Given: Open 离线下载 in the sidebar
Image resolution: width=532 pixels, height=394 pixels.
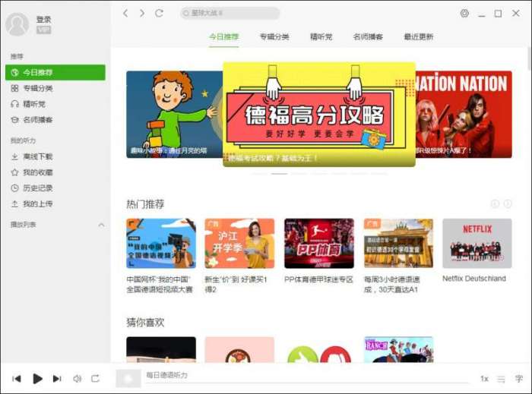Looking at the screenshot, I should [55, 156].
